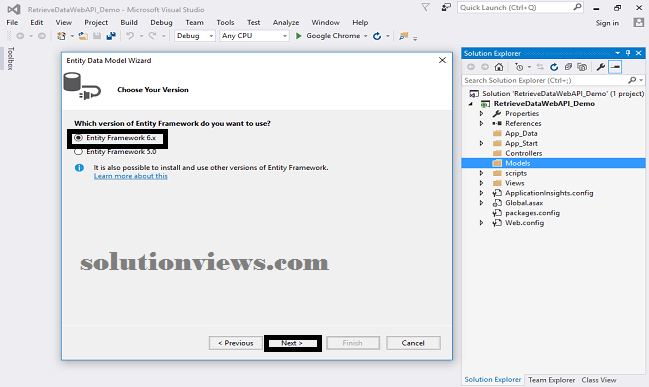
Task: Select the Entity Framework 6.x radio button
Action: coord(78,138)
